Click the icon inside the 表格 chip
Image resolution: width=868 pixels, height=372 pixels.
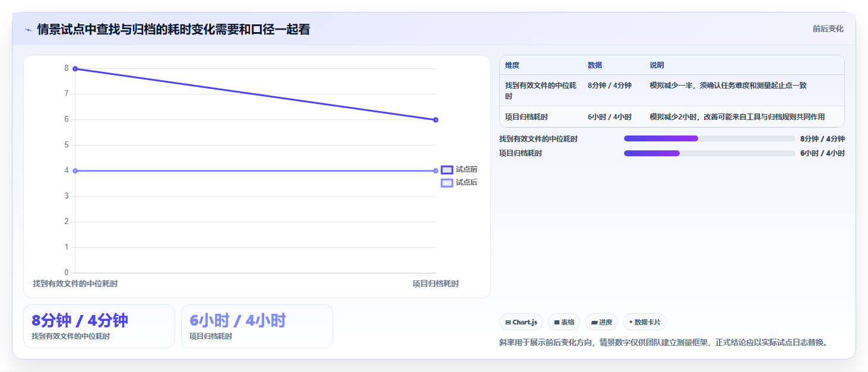[556, 322]
